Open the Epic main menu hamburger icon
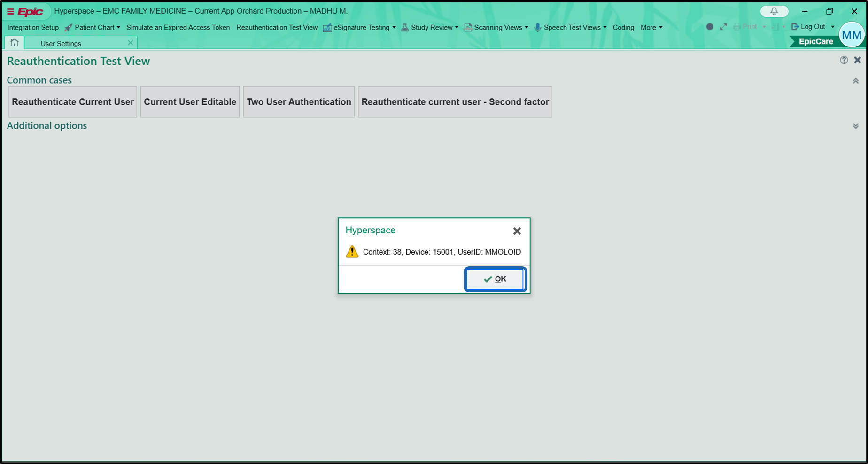The height and width of the screenshot is (464, 868). pos(10,12)
